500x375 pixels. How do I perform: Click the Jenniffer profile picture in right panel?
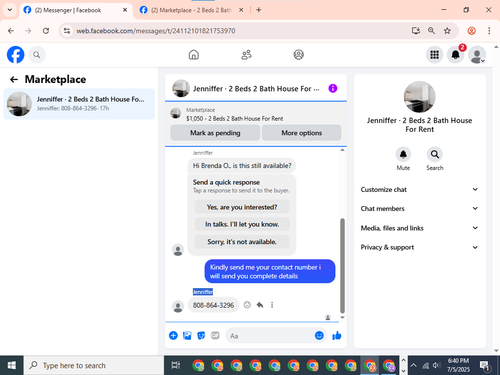coord(419,97)
